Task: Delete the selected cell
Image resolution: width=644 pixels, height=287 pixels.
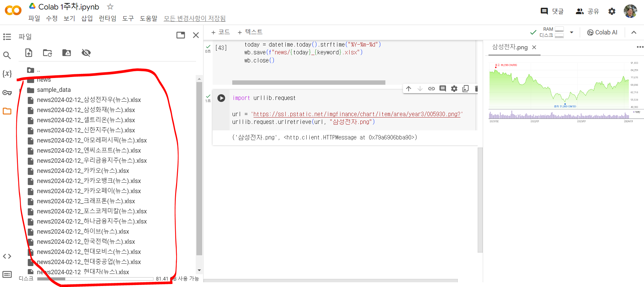Action: [476, 88]
